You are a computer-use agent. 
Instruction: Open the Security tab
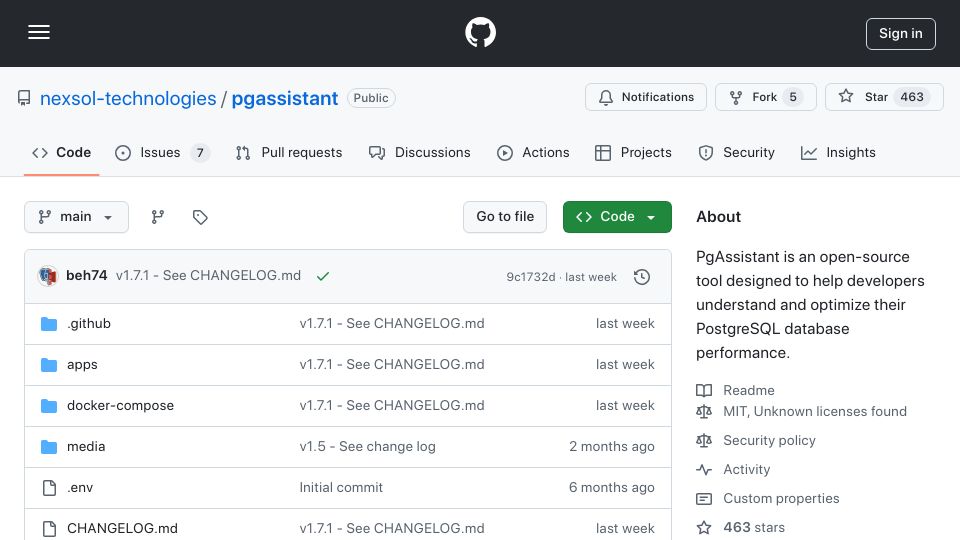(x=737, y=152)
